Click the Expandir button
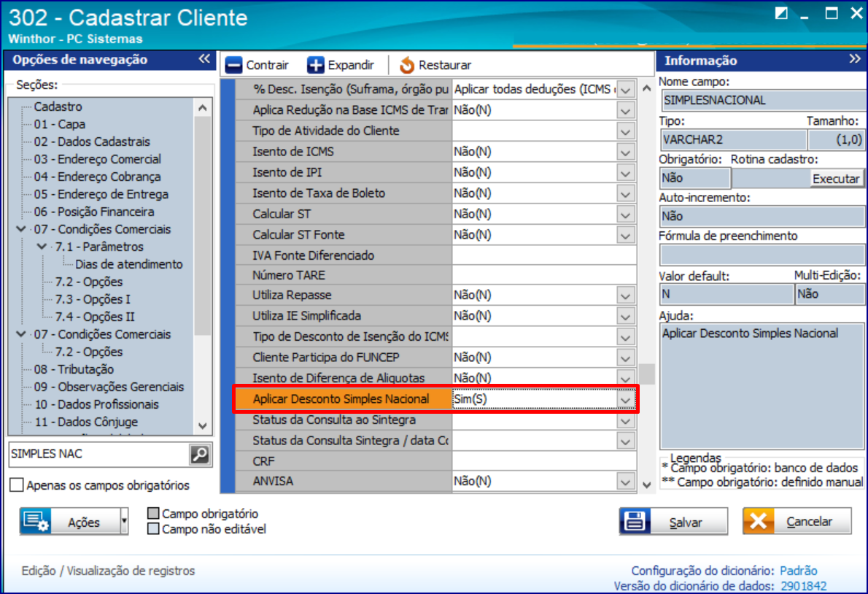 click(x=341, y=65)
